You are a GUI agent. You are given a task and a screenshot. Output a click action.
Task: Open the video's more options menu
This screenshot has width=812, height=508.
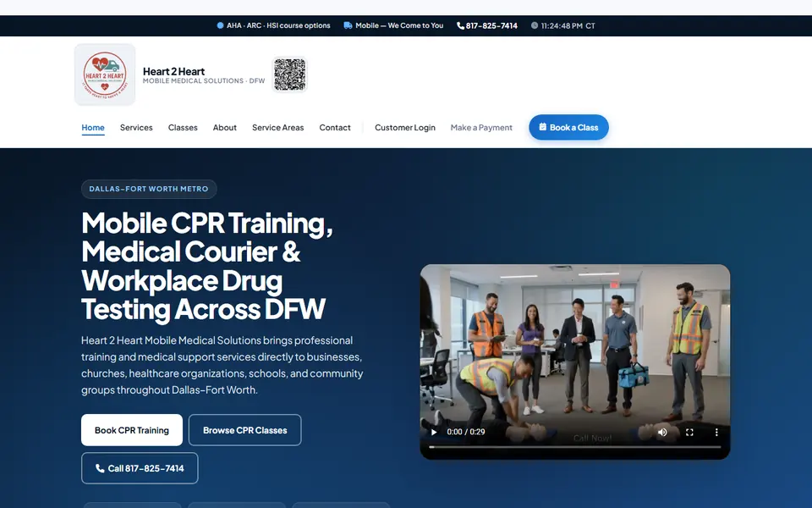(x=716, y=432)
